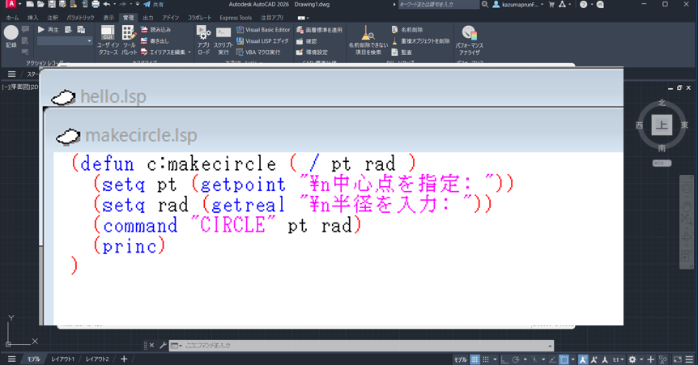Switch to the レイアウト1 tab

63,359
